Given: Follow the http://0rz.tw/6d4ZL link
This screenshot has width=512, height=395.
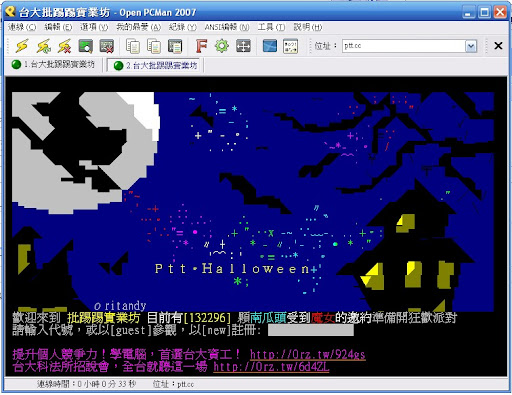Looking at the screenshot, I should 271,367.
